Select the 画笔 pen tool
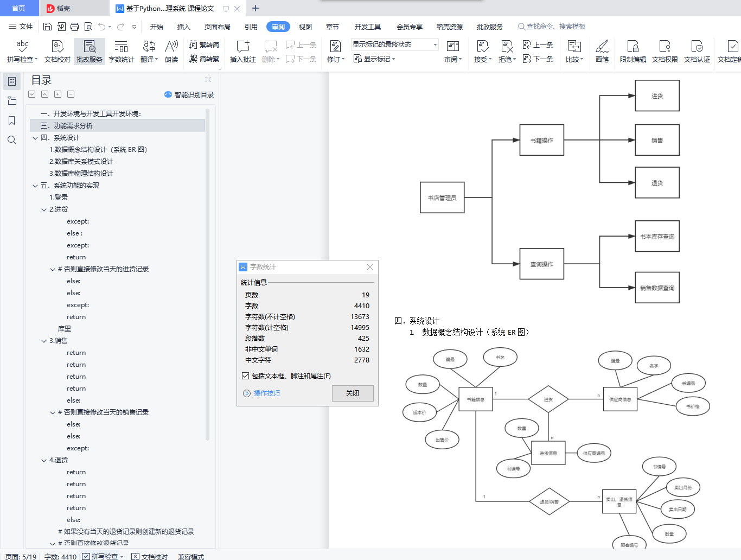This screenshot has height=560, width=741. (x=602, y=52)
